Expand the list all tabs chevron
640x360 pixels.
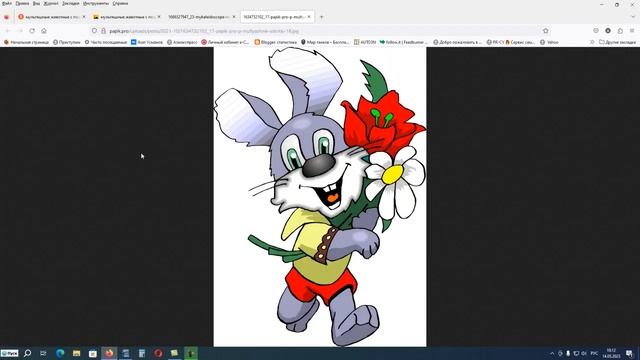pos(633,17)
